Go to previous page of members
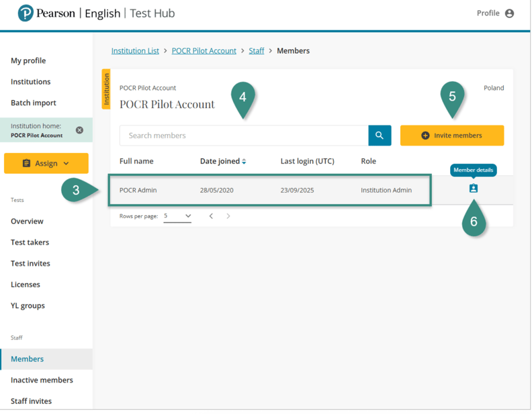 pyautogui.click(x=211, y=216)
